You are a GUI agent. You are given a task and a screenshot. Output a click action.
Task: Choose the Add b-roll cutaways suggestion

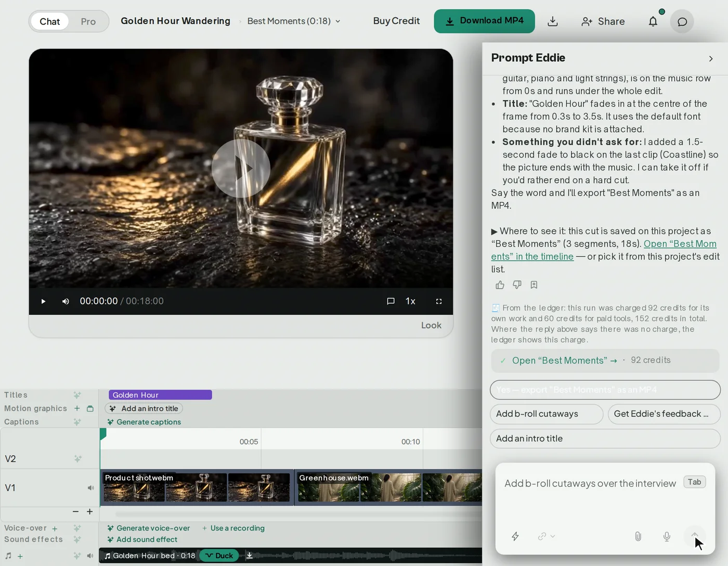coord(546,414)
